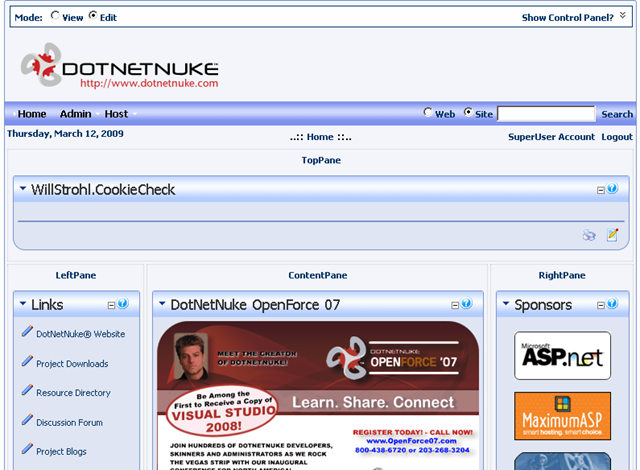Open help for WillStrohl.CookieCheck module

(x=612, y=188)
